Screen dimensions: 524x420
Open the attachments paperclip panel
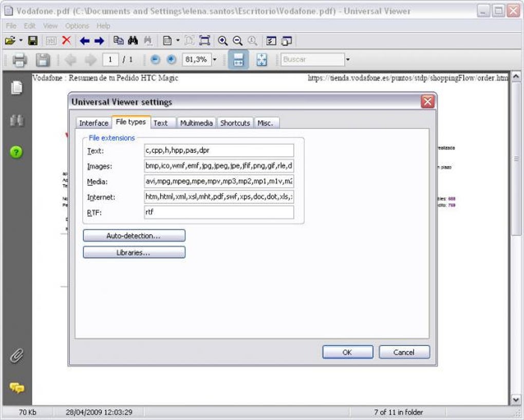point(17,356)
